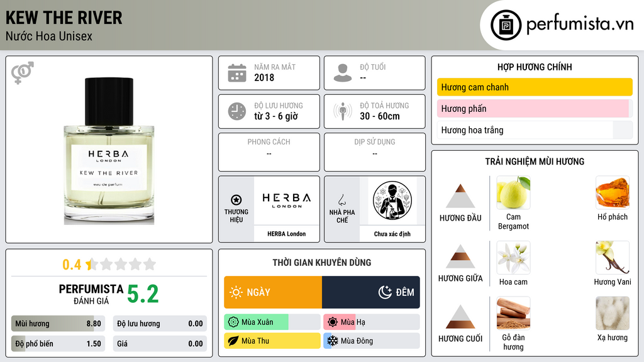Click the KEW THE RIVER title
This screenshot has height=362, width=644.
(x=64, y=18)
